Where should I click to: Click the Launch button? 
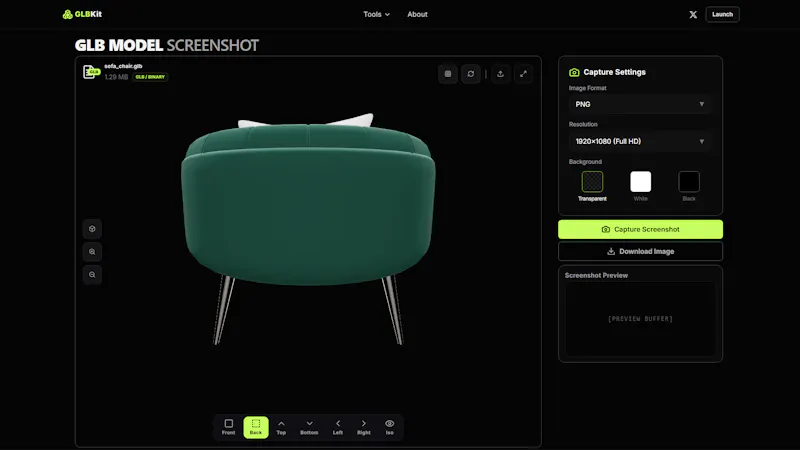coord(722,14)
